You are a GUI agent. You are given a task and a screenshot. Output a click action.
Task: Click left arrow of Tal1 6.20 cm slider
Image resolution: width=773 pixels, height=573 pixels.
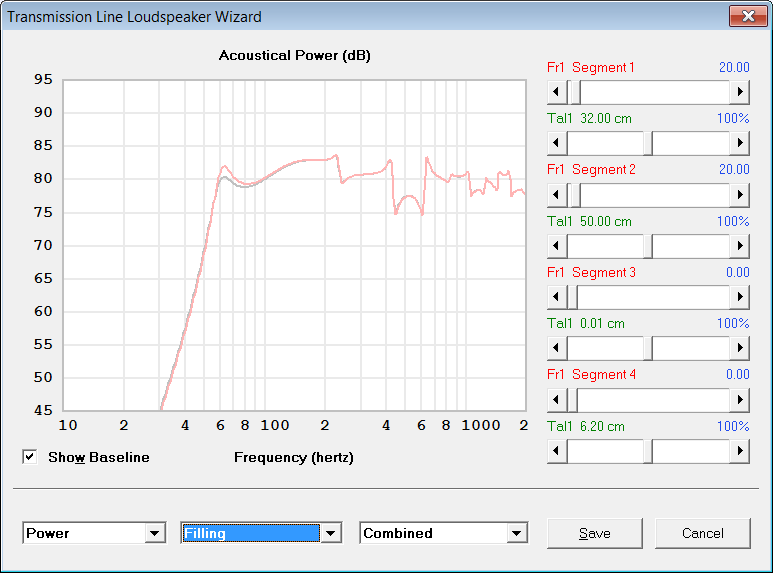click(x=557, y=451)
